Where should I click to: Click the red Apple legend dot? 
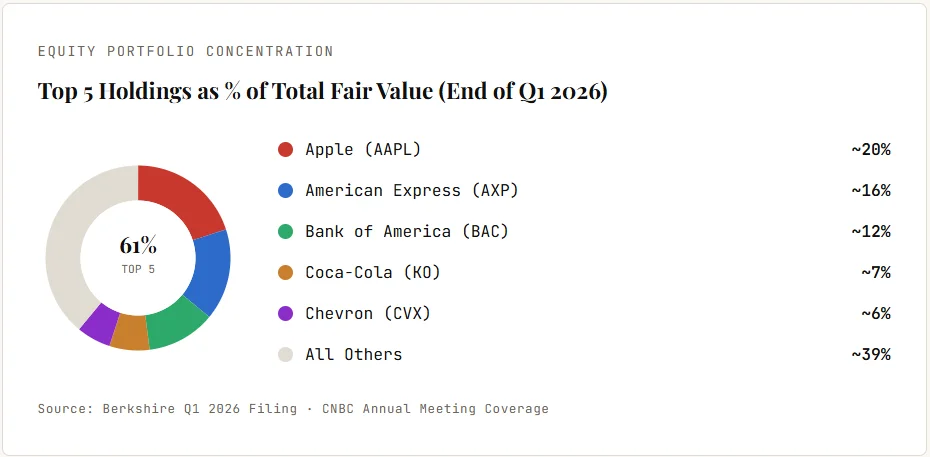pos(285,149)
